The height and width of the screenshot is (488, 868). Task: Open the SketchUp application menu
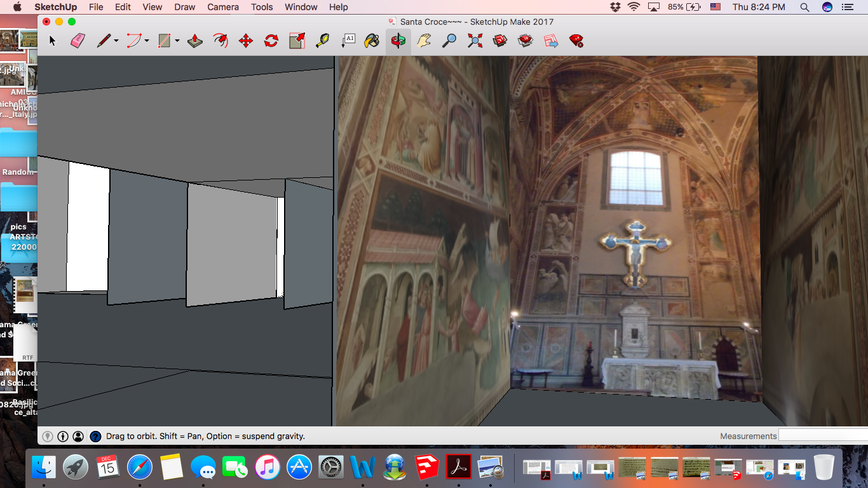(55, 7)
